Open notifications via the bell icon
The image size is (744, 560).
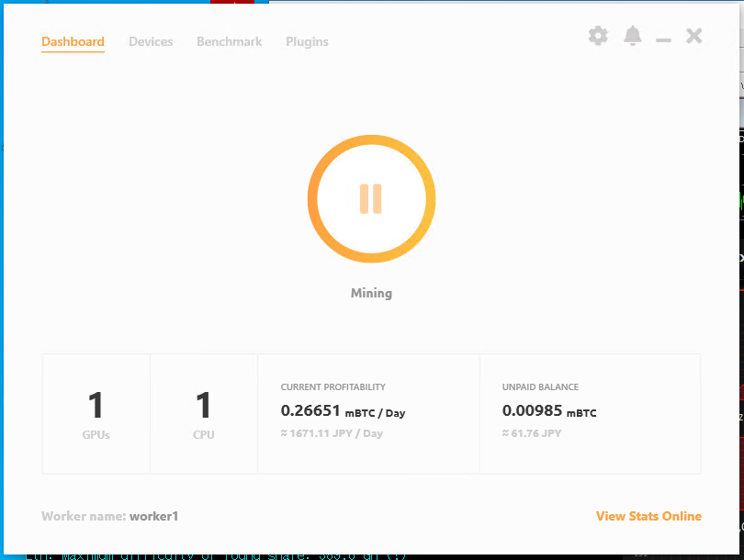(633, 36)
